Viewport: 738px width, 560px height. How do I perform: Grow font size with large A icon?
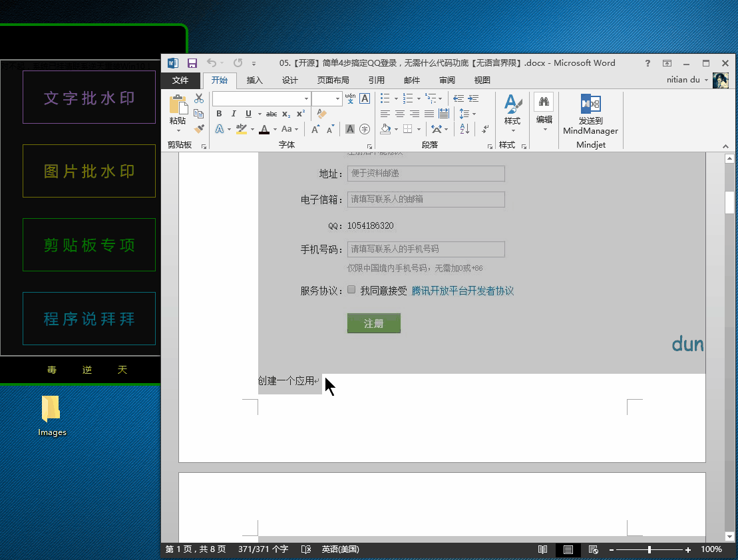(315, 129)
